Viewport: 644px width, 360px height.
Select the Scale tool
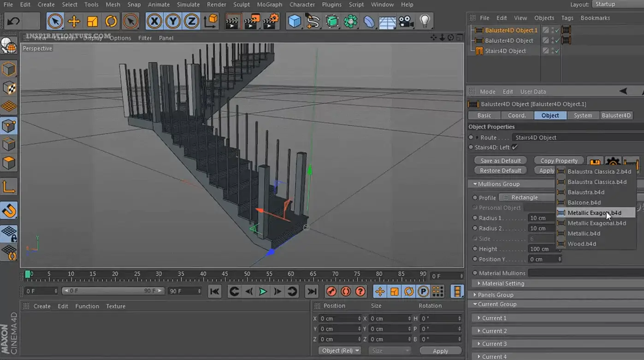(x=93, y=21)
